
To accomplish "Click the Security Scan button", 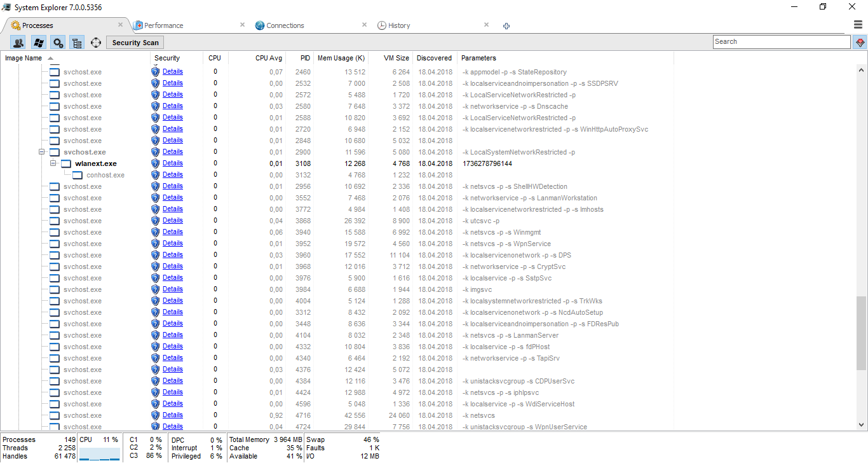I will pyautogui.click(x=135, y=43).
